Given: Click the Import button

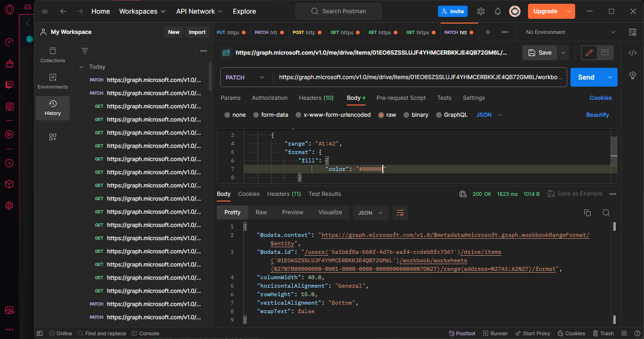Looking at the screenshot, I should (x=197, y=32).
